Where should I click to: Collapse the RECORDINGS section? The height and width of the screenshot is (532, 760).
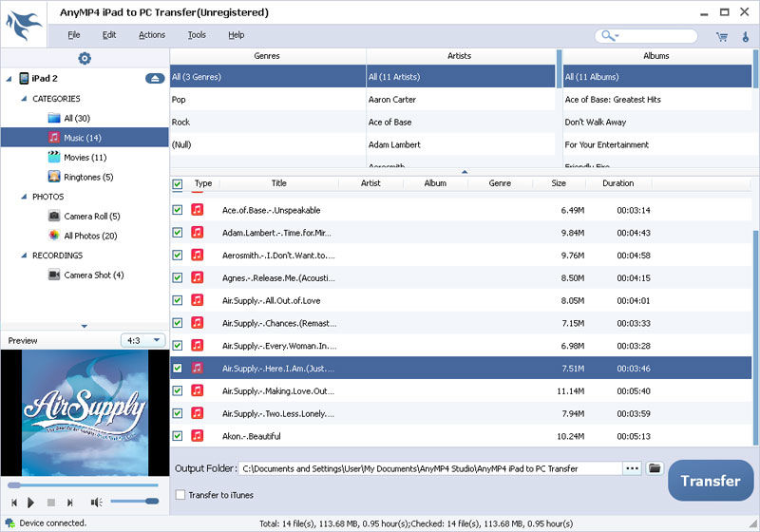pos(24,256)
